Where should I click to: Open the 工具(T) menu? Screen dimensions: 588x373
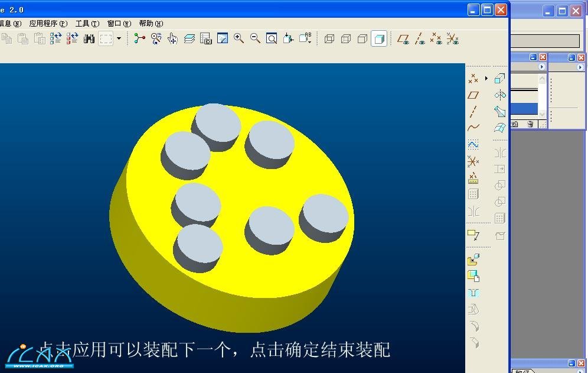(87, 24)
